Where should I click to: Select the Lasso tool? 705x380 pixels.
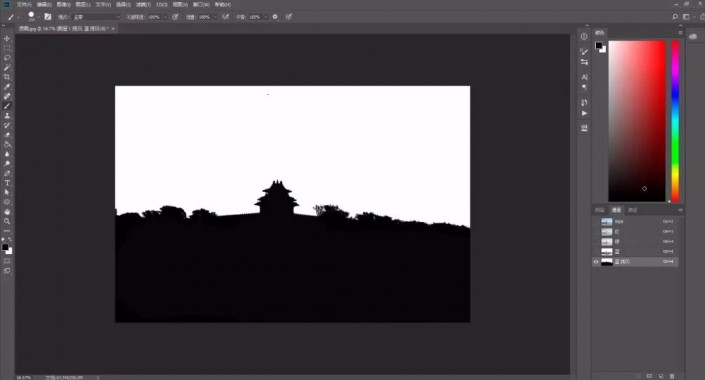(x=7, y=58)
